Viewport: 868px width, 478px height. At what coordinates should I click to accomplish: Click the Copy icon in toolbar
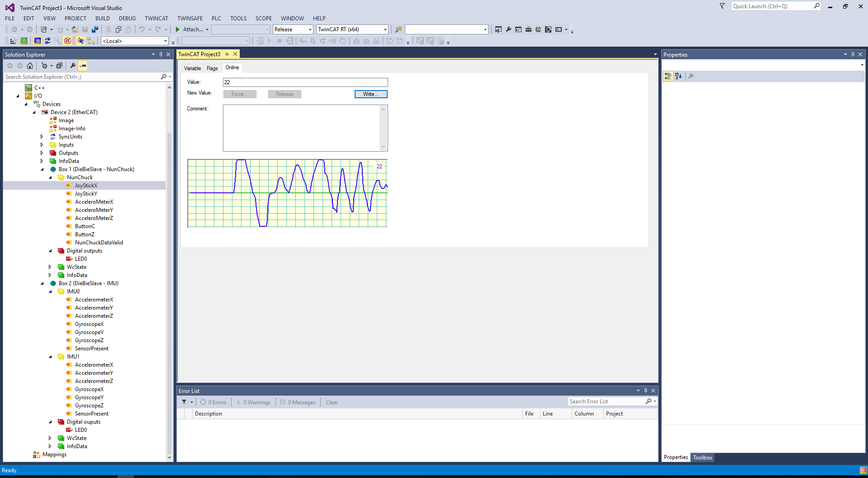click(x=119, y=29)
